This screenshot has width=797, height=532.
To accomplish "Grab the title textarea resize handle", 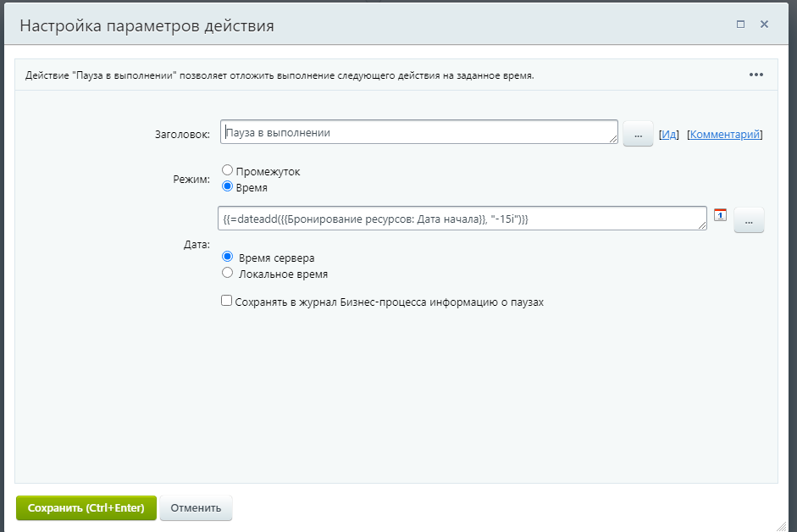I will click(613, 140).
